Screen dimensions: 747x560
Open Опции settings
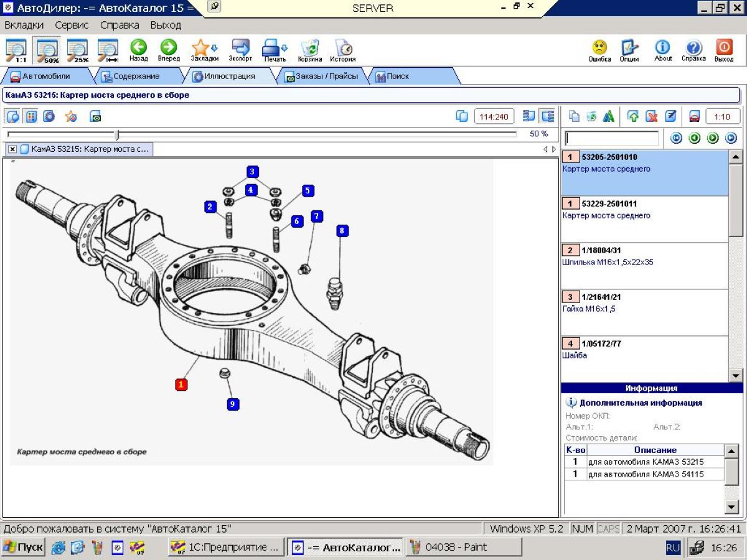(x=629, y=51)
